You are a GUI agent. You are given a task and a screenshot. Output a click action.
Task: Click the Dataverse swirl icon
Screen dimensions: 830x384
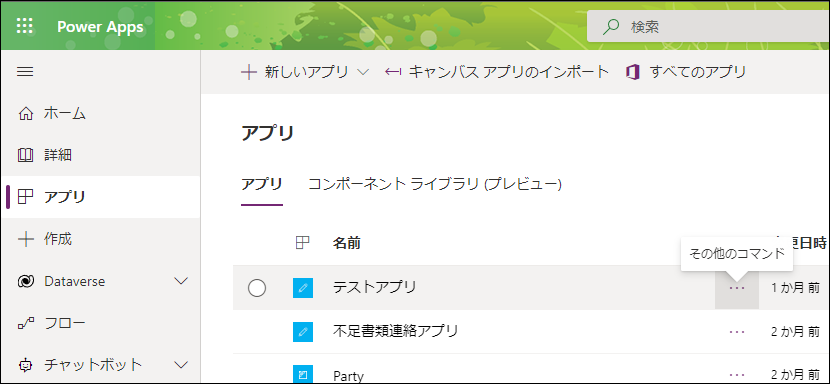coord(25,281)
